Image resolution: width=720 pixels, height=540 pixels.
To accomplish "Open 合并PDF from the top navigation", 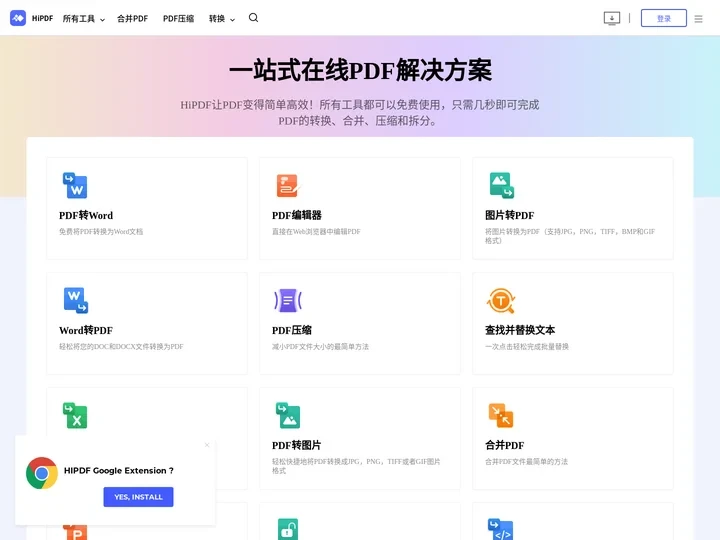I will [132, 19].
